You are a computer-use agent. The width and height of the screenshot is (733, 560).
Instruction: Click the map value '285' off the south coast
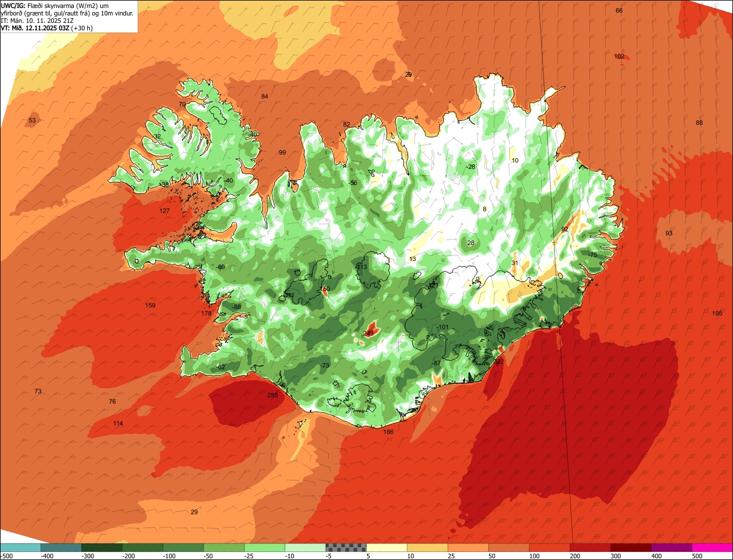273,395
